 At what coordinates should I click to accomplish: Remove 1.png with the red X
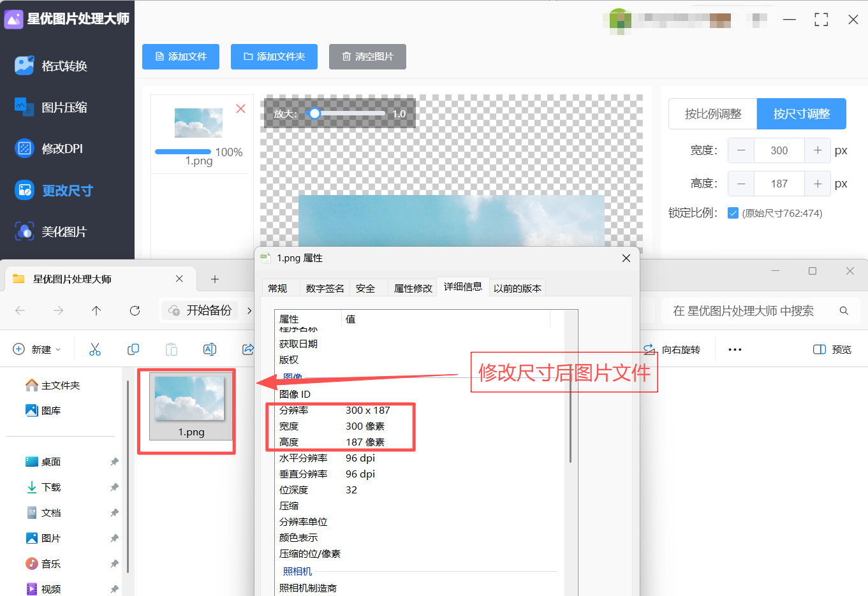(x=240, y=108)
